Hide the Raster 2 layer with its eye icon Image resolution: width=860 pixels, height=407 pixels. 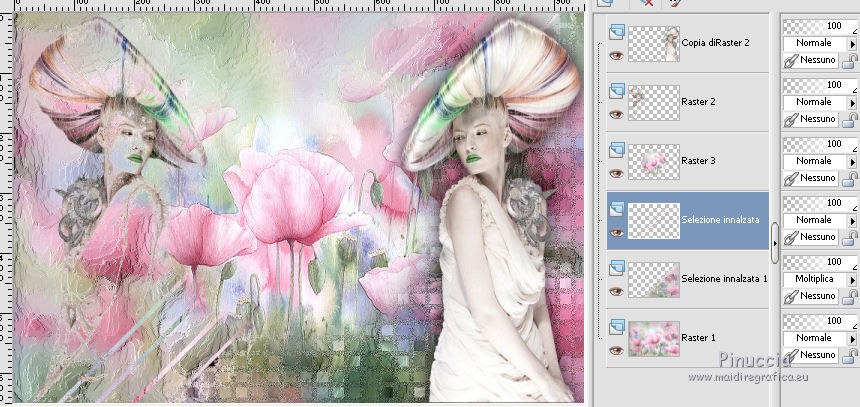(616, 114)
